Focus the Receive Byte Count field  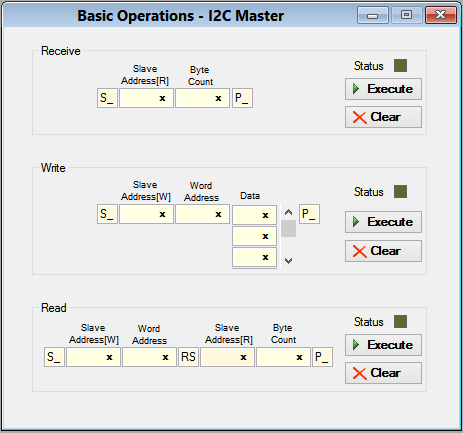click(202, 98)
